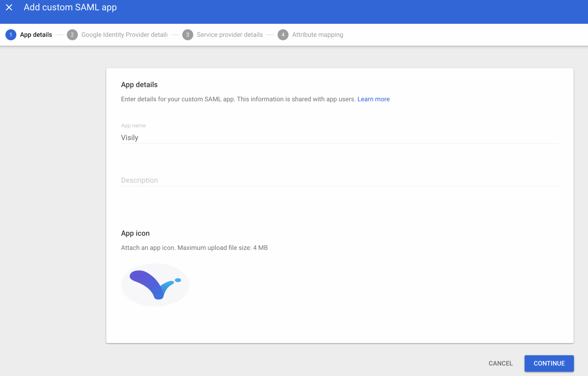Click the step 3 circle indicator
The width and height of the screenshot is (588, 376).
tap(188, 34)
